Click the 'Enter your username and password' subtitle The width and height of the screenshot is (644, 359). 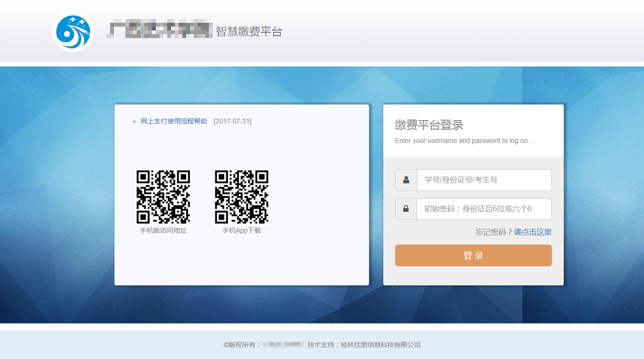coord(464,141)
